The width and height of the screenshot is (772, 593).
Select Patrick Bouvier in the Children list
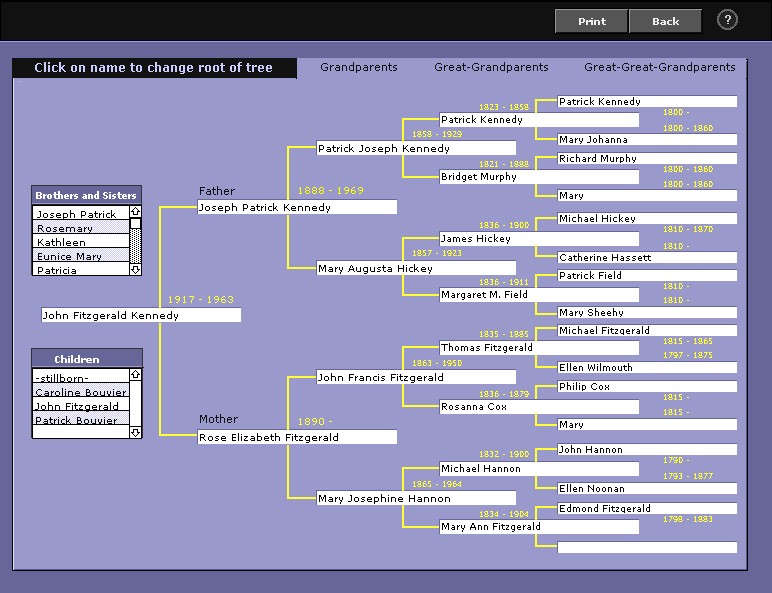pos(81,420)
